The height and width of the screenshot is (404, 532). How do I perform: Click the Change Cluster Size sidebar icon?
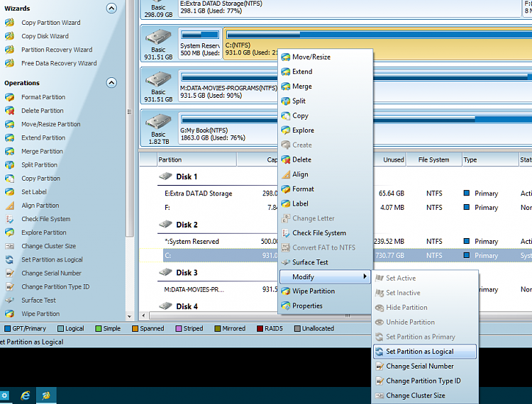[9, 246]
